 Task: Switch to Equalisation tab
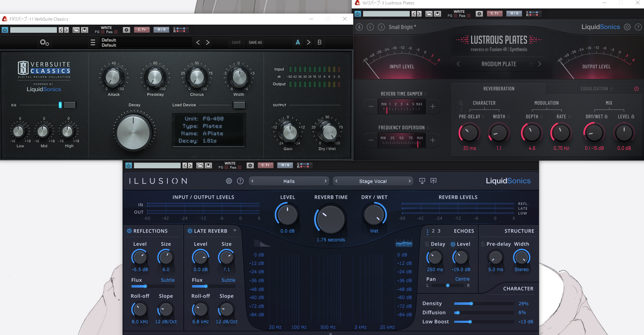(594, 89)
